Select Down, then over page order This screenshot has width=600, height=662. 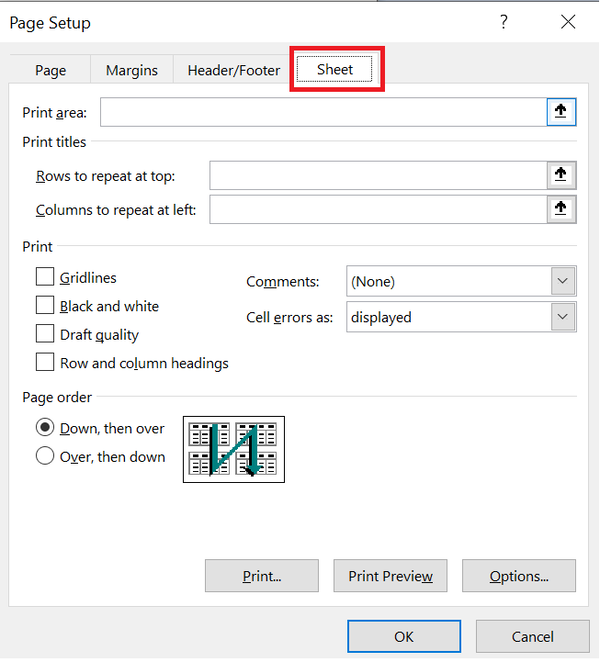point(45,427)
